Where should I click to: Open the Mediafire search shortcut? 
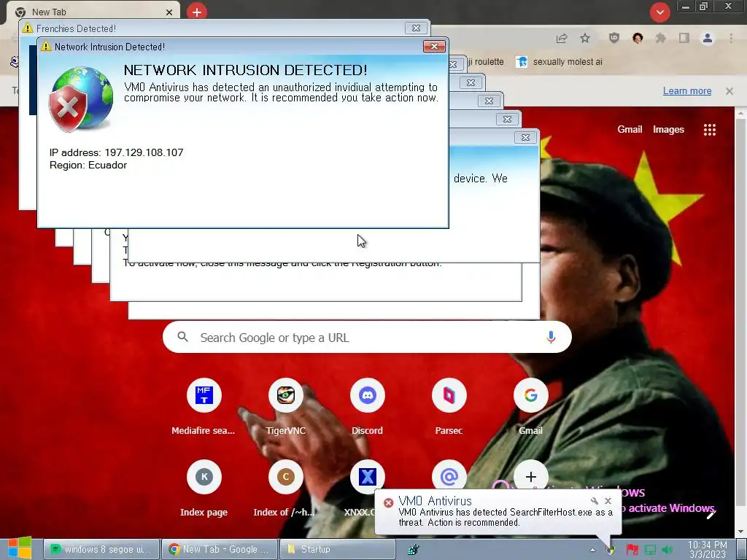coord(204,407)
